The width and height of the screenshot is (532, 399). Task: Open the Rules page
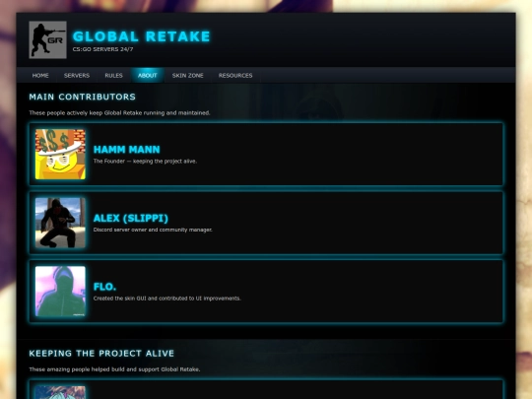click(113, 75)
